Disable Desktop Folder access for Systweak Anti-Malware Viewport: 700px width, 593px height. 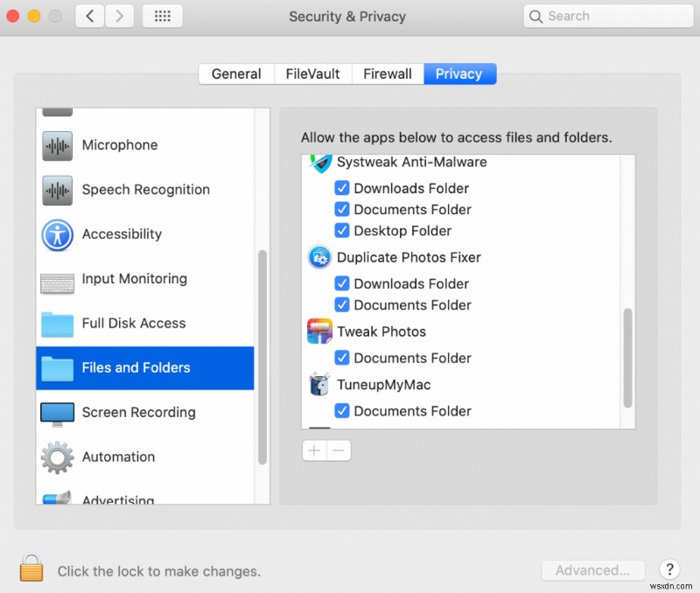click(342, 231)
